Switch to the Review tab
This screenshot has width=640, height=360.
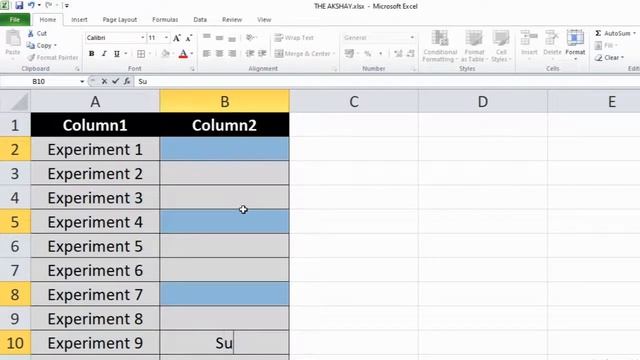click(x=232, y=20)
